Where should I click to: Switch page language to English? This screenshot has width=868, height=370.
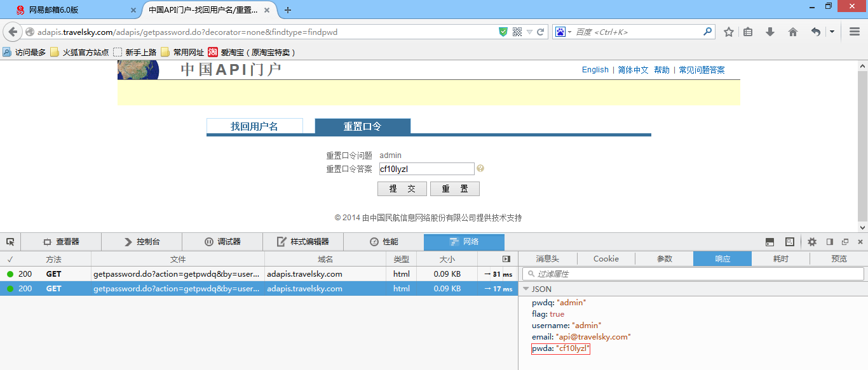[x=595, y=70]
